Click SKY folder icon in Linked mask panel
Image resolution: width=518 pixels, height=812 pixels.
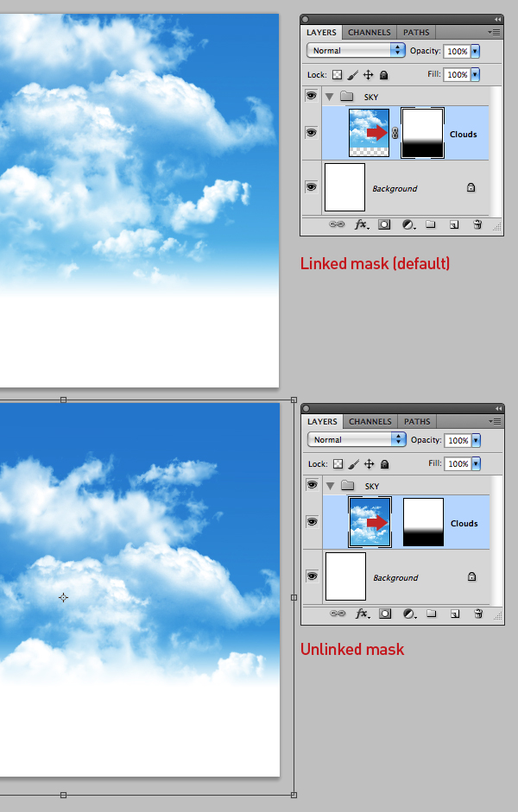pos(346,97)
